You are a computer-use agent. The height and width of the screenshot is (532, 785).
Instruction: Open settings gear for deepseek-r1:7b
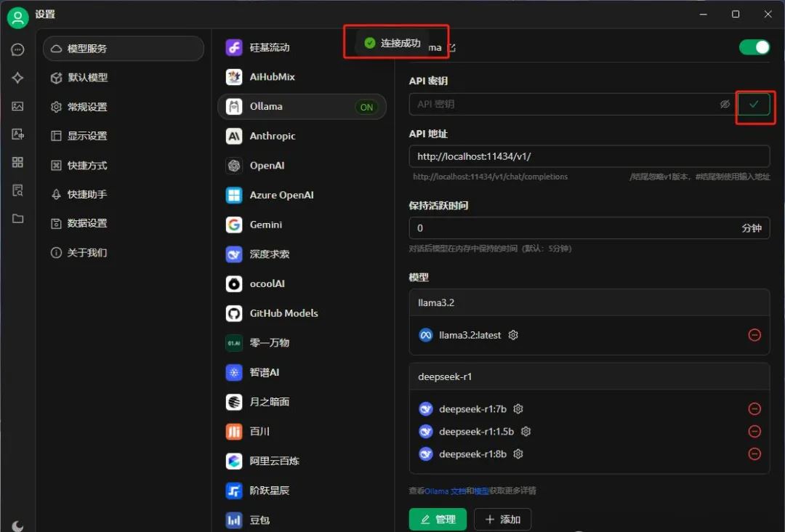tap(518, 409)
